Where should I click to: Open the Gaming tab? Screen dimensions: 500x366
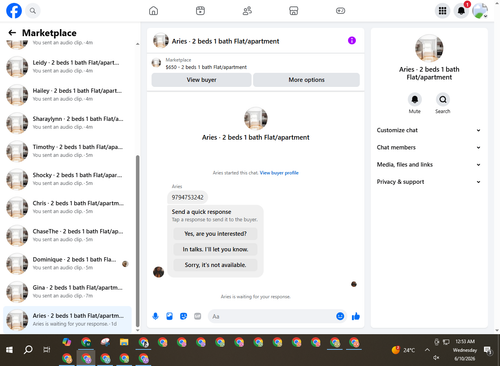coord(340,11)
